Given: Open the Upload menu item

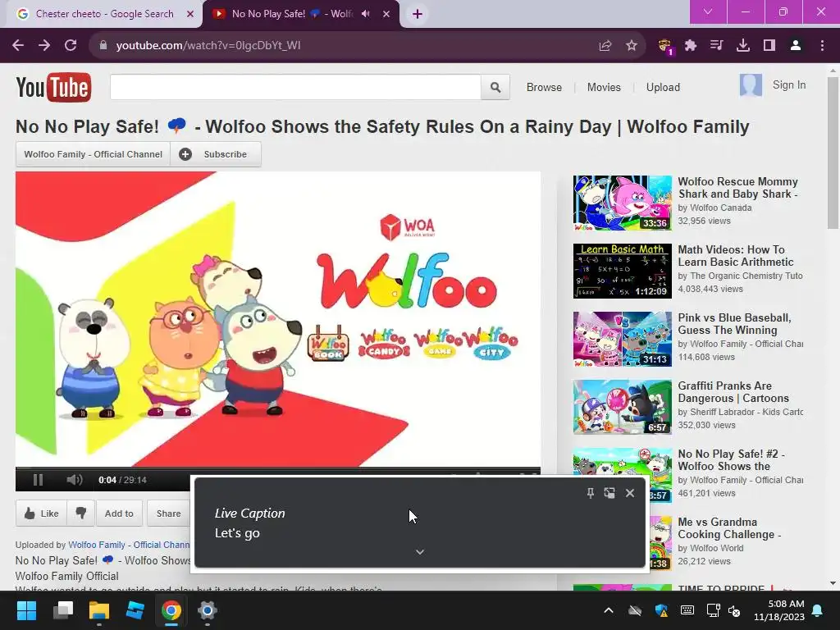Looking at the screenshot, I should tap(663, 87).
